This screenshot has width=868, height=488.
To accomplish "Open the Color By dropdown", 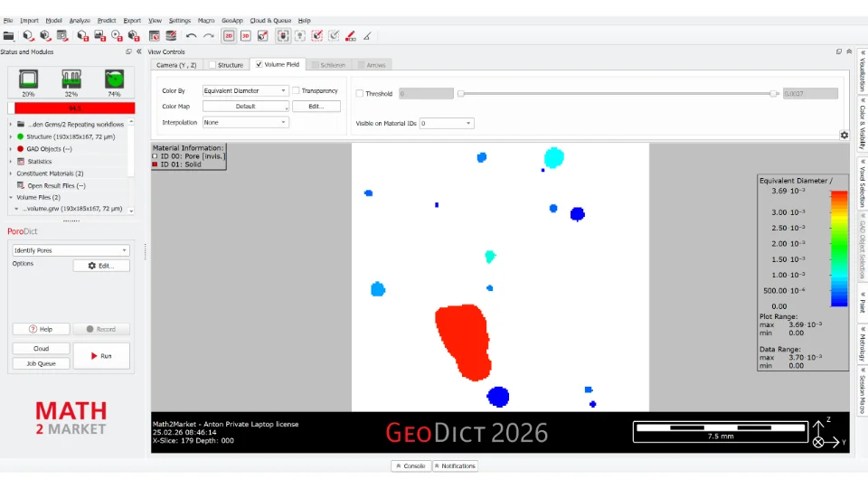I will [x=245, y=91].
